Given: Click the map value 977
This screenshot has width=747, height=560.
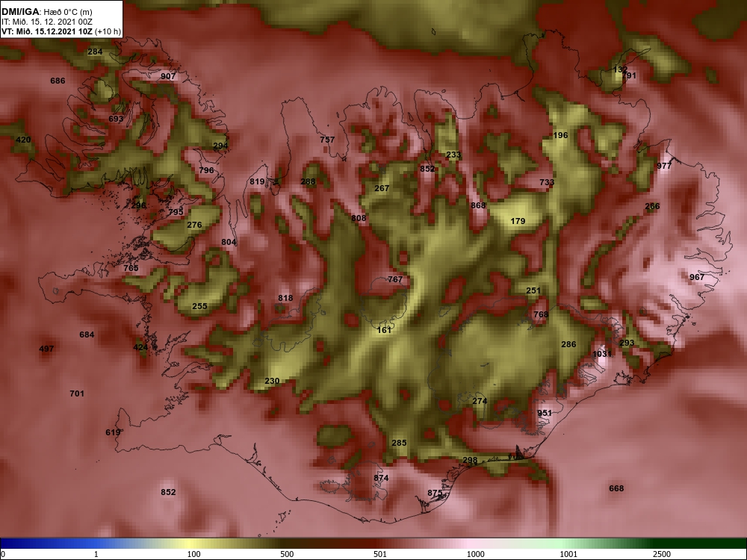Looking at the screenshot, I should pos(664,167).
